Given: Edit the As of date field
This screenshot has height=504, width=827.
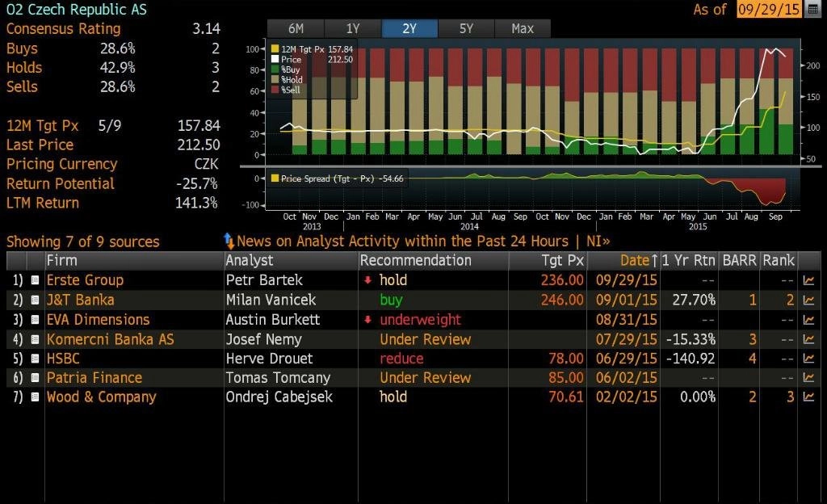Looking at the screenshot, I should (769, 10).
